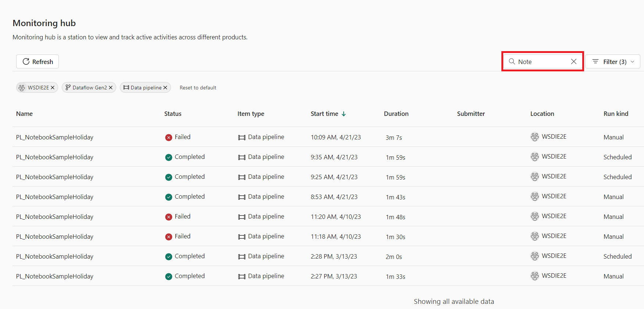Image resolution: width=644 pixels, height=309 pixels.
Task: Sort by the Status column
Action: pos(173,114)
